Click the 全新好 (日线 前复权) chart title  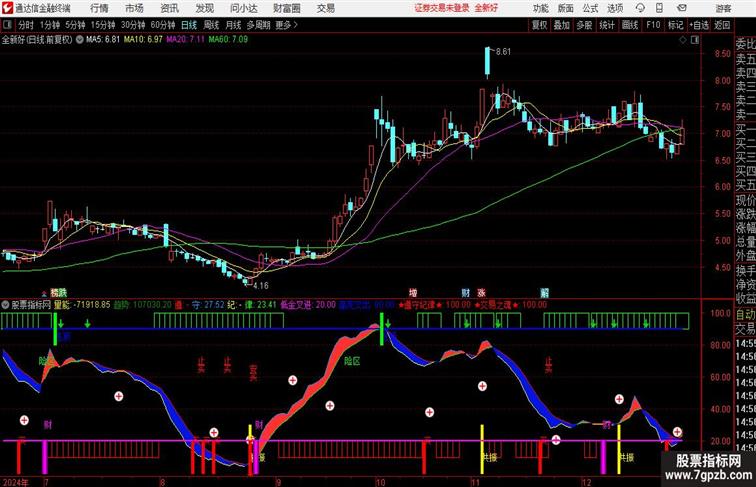pos(37,40)
